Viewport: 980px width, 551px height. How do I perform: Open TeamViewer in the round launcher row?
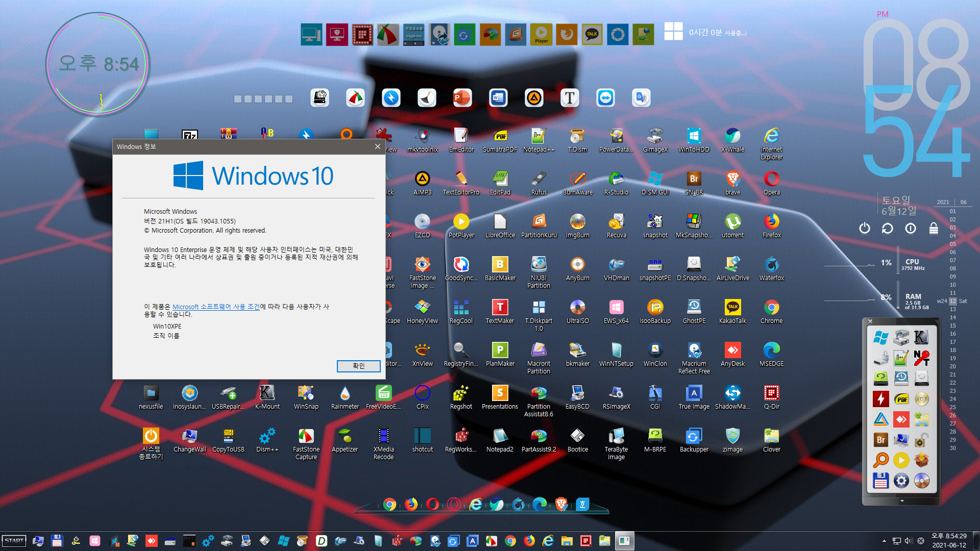pyautogui.click(x=605, y=97)
